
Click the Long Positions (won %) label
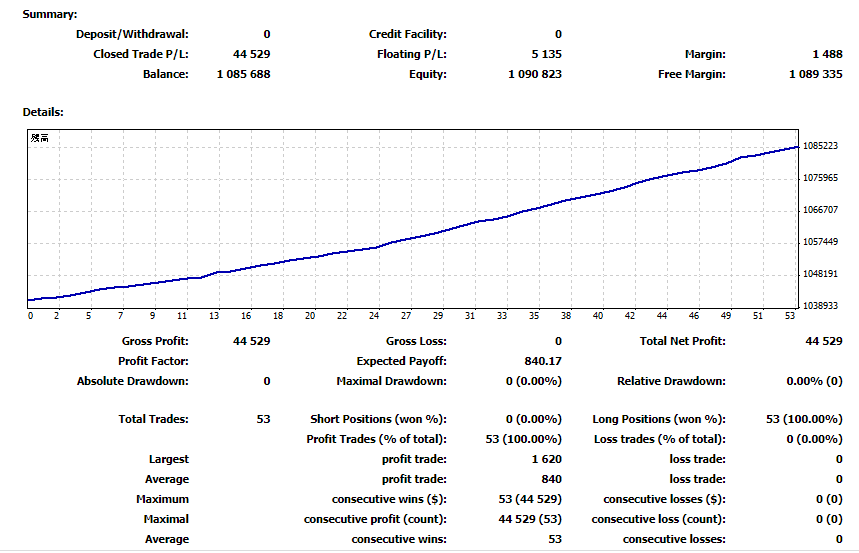pos(659,419)
